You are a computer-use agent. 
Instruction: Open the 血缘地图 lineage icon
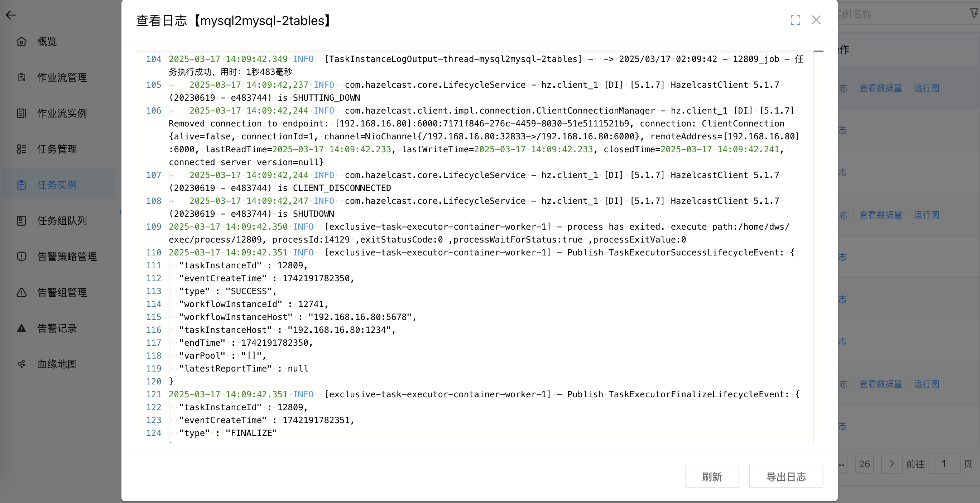click(21, 364)
